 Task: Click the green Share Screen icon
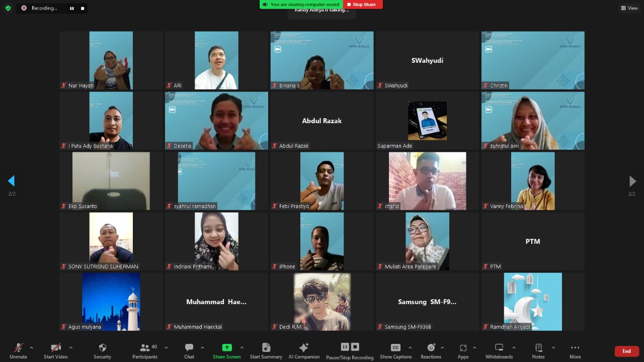coord(227,347)
